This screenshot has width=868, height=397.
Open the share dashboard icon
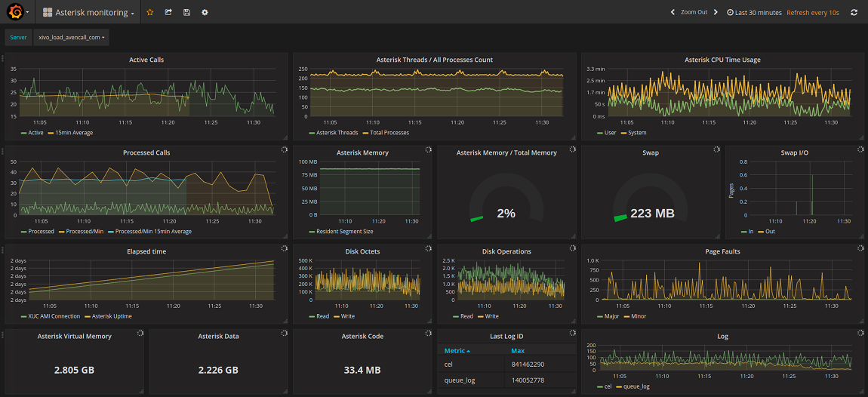pos(168,13)
